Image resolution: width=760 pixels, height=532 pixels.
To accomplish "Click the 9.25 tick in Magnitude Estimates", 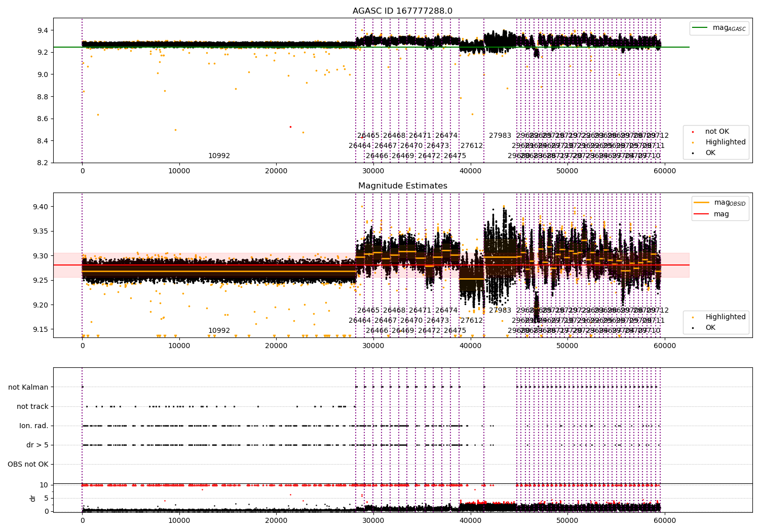I will [x=41, y=280].
